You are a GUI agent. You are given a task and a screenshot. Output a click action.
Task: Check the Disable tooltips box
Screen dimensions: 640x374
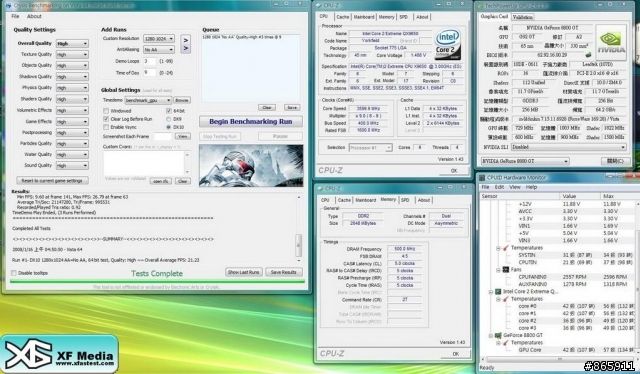click(14, 273)
